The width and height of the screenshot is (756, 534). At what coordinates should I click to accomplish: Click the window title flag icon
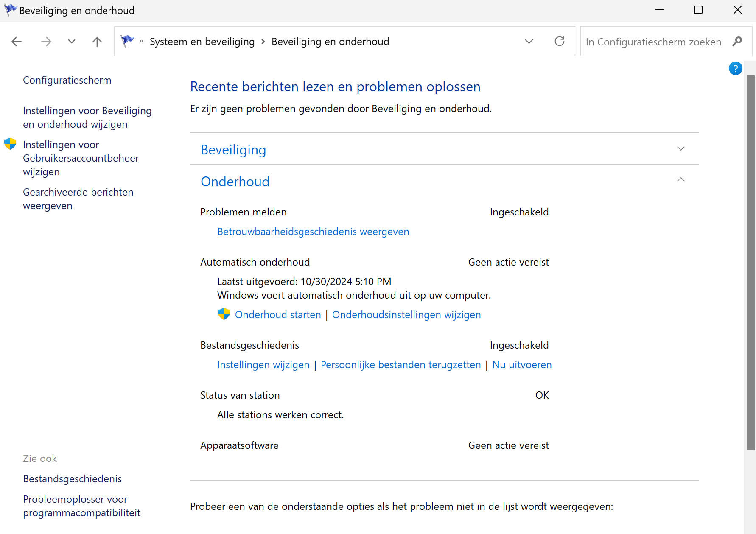(10, 10)
